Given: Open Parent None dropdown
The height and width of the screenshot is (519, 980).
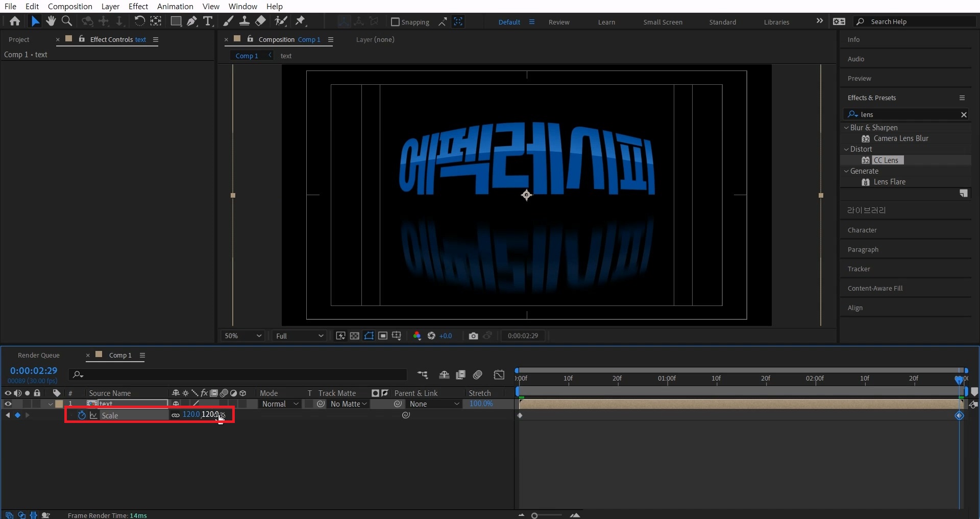Looking at the screenshot, I should (x=434, y=404).
